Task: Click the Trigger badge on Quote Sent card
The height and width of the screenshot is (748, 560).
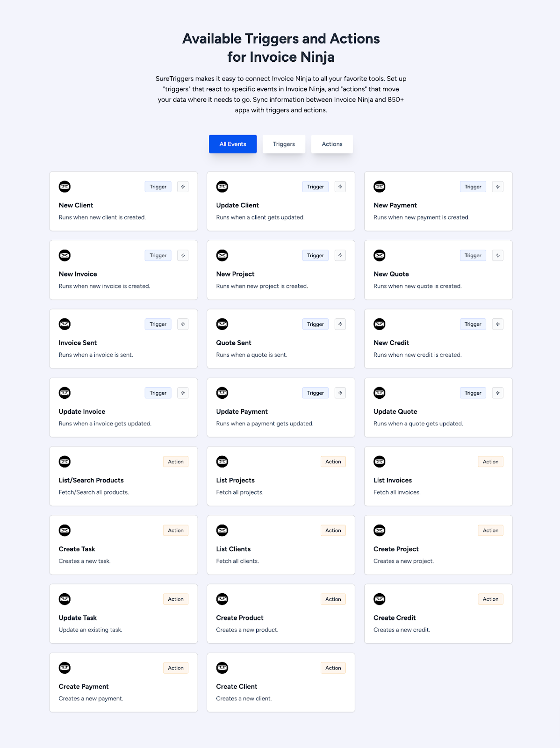Action: point(316,324)
